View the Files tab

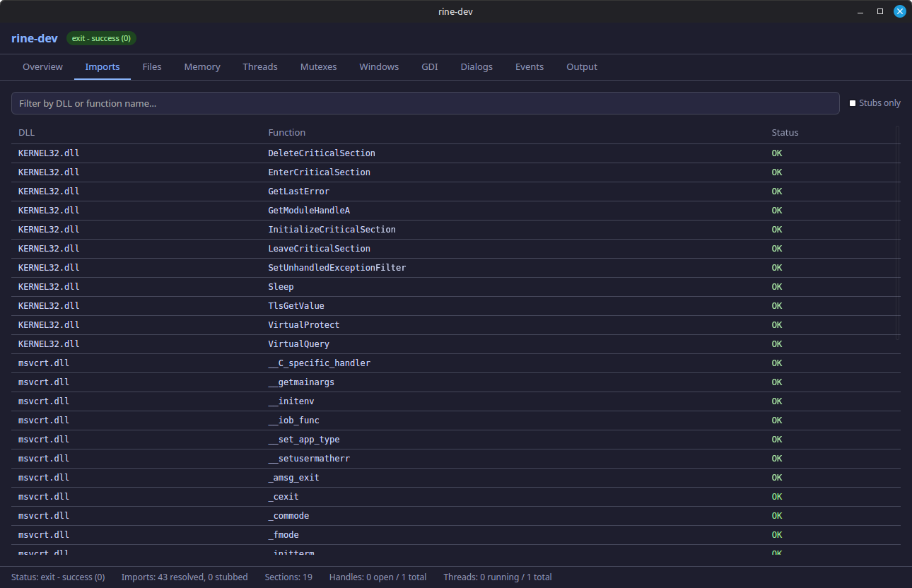(x=152, y=66)
